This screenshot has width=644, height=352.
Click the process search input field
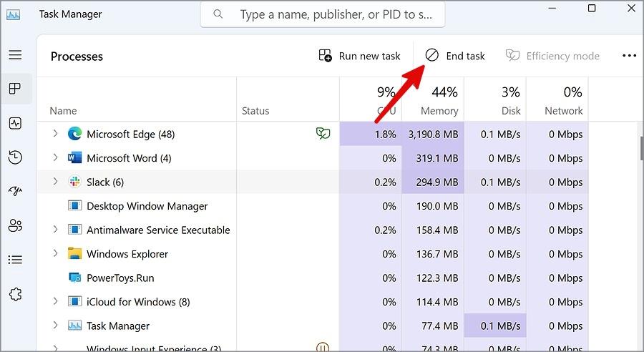coord(323,14)
